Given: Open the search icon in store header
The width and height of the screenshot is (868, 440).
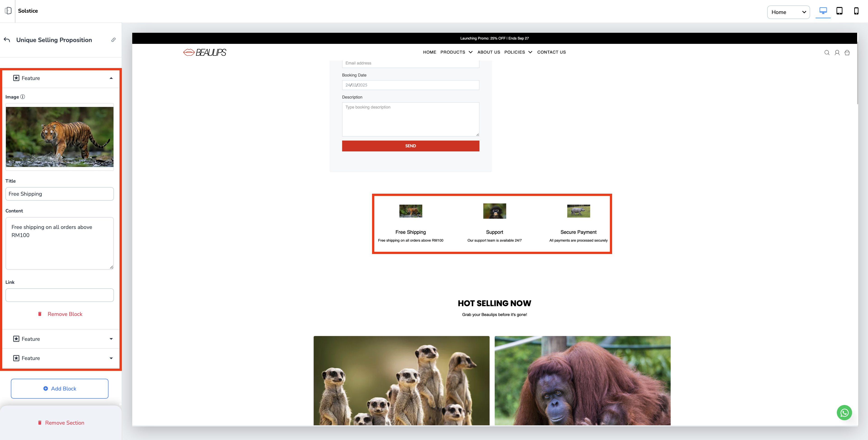Looking at the screenshot, I should (827, 53).
